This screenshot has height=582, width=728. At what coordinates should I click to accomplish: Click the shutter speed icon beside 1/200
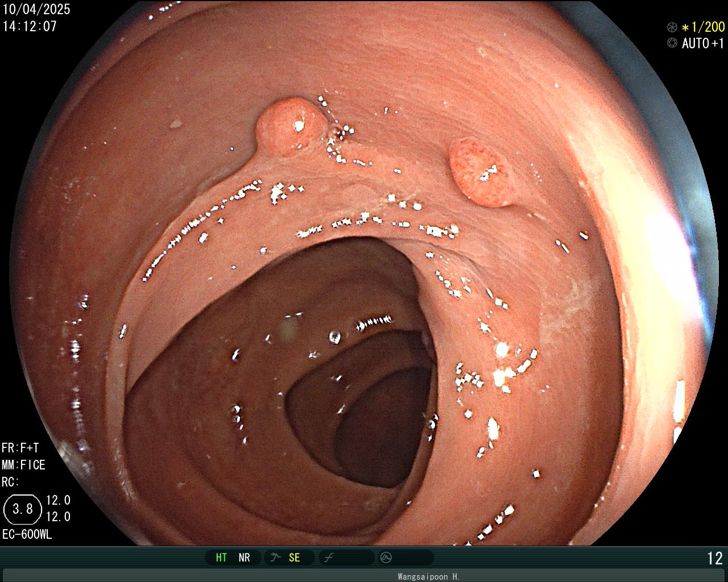pos(672,27)
